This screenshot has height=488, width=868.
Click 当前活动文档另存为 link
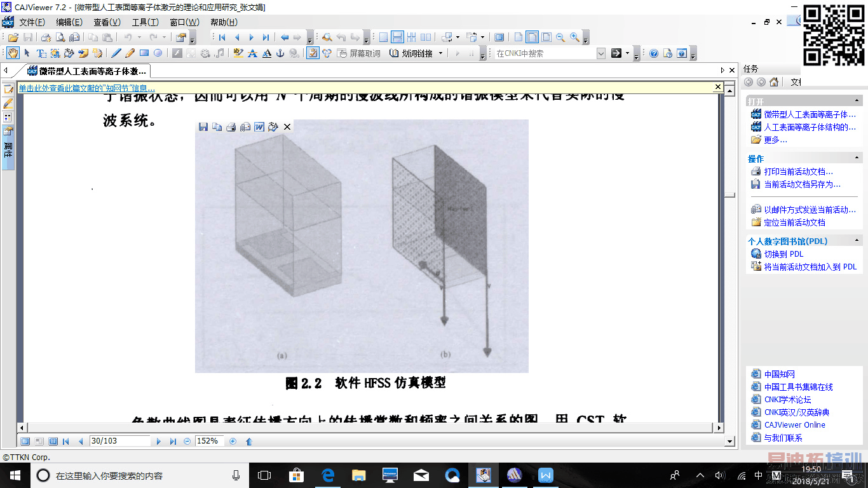pyautogui.click(x=802, y=184)
